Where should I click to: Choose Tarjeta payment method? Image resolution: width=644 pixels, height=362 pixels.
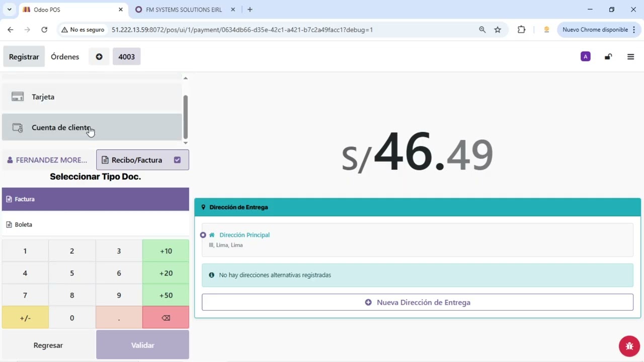pyautogui.click(x=92, y=97)
